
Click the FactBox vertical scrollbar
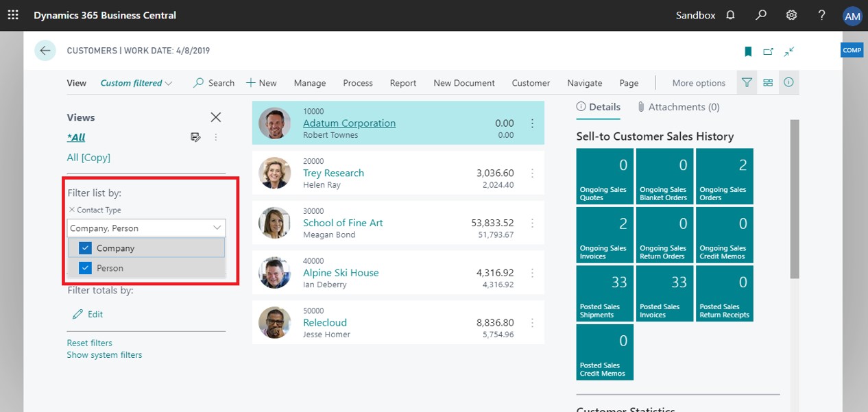pos(795,199)
